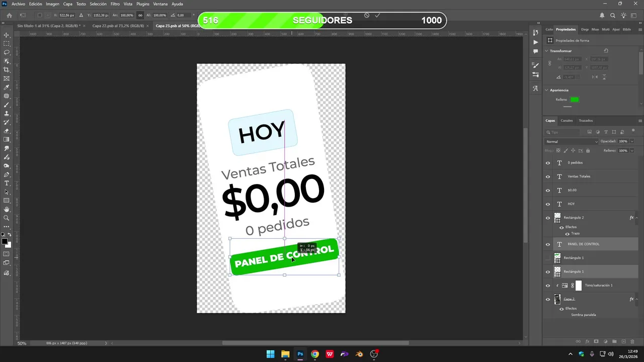Select the Hand tool
This screenshot has width=644, height=362.
(7, 209)
